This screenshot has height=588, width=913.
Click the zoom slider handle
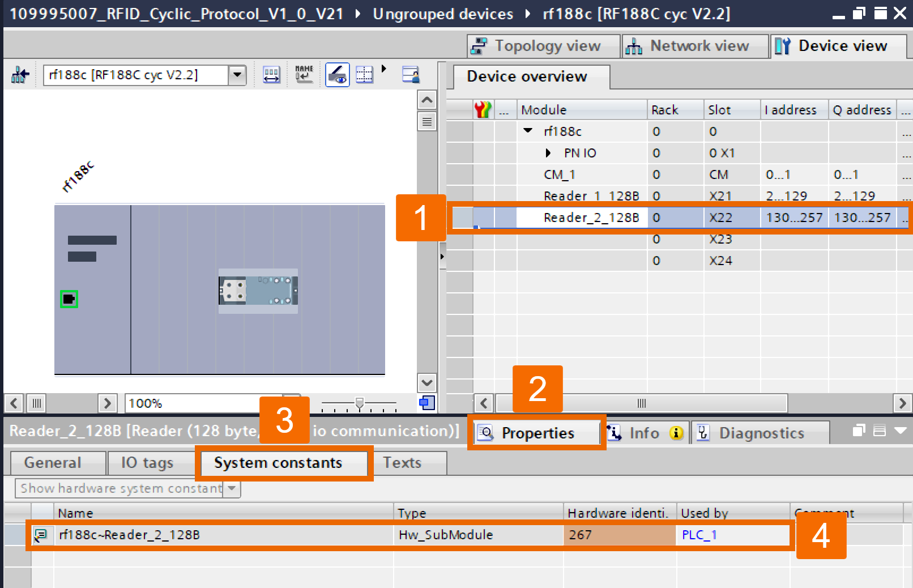pos(359,403)
